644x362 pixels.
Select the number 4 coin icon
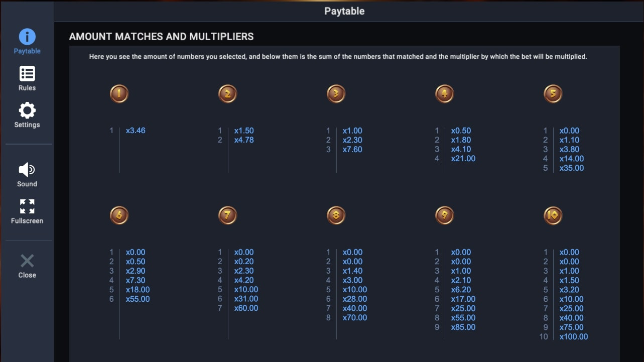(x=444, y=93)
